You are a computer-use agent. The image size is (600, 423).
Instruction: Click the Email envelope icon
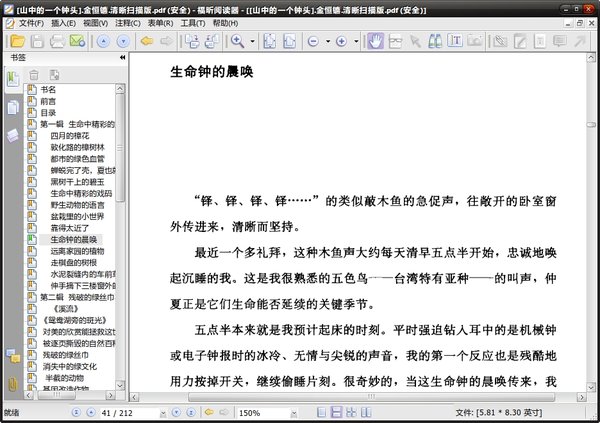coord(78,41)
